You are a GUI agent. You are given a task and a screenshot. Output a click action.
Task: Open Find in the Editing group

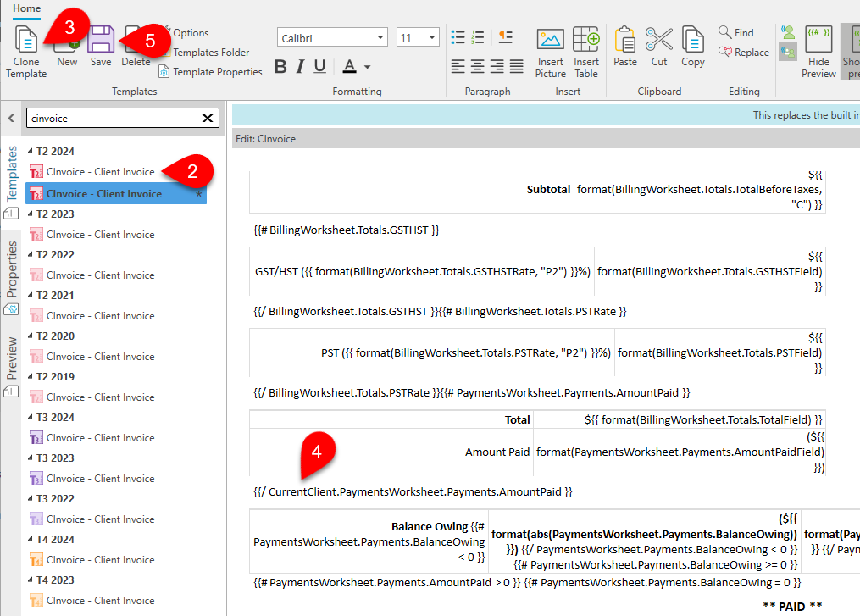click(x=736, y=32)
